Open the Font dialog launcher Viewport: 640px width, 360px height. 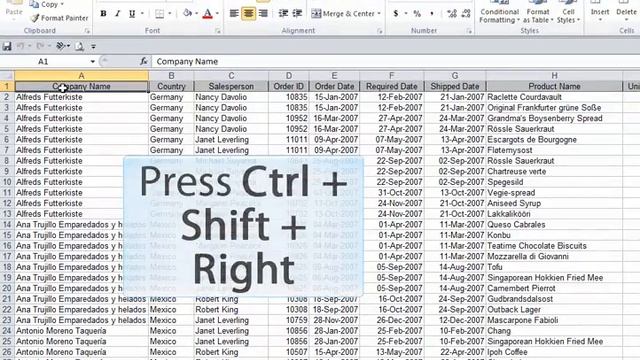218,31
